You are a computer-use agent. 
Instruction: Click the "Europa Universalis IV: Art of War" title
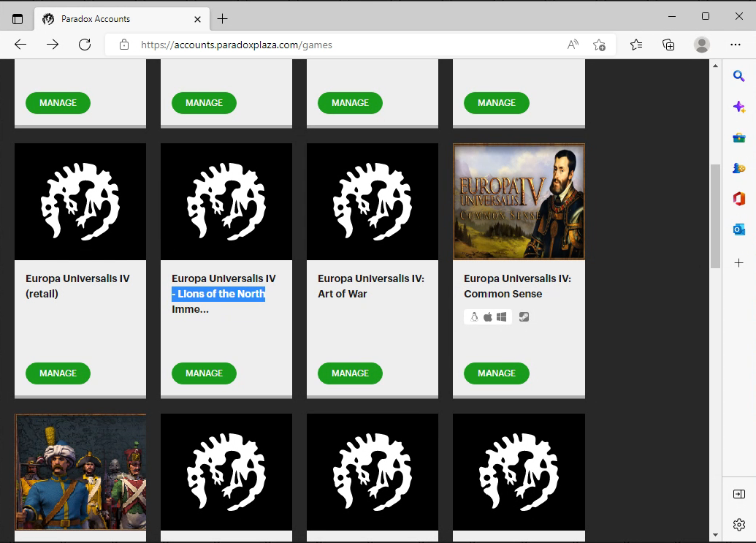point(371,286)
